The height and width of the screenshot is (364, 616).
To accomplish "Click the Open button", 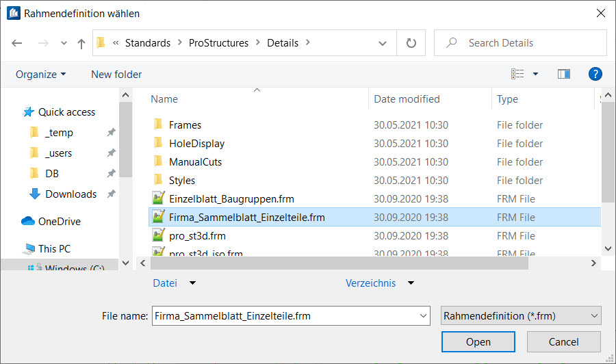I will 478,341.
